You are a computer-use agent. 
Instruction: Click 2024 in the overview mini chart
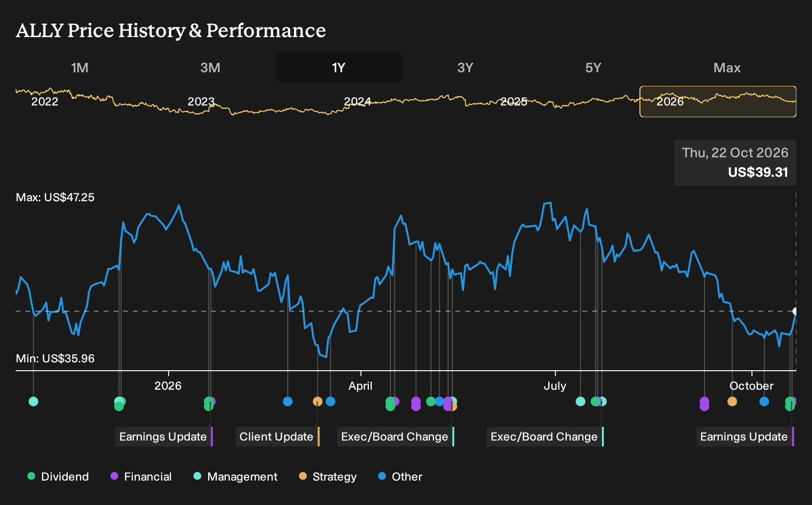(x=357, y=102)
